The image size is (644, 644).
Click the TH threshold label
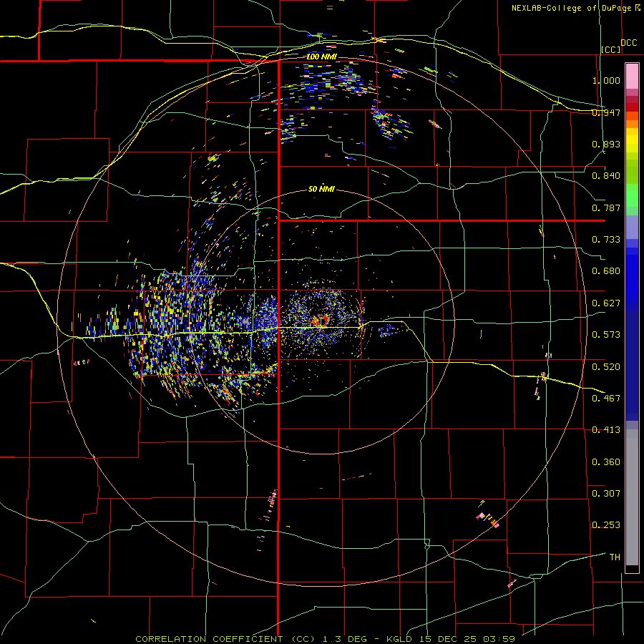pyautogui.click(x=615, y=557)
